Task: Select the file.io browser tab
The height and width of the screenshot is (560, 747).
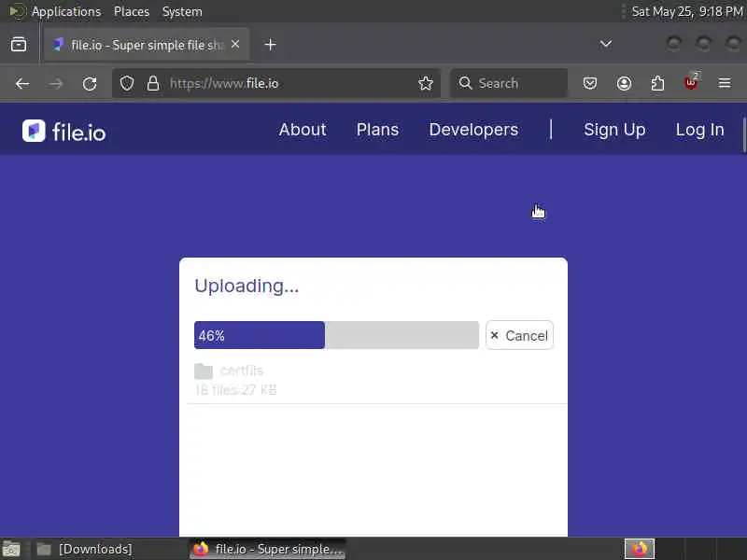Action: (147, 45)
